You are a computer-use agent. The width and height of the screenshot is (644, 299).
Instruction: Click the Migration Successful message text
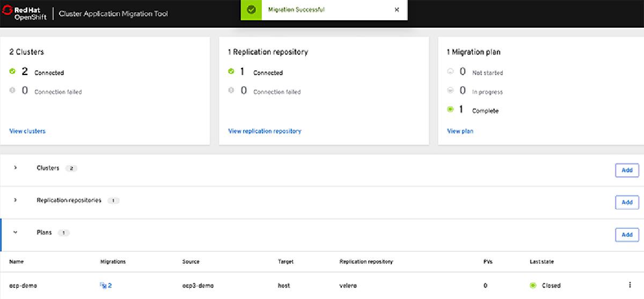pos(296,10)
